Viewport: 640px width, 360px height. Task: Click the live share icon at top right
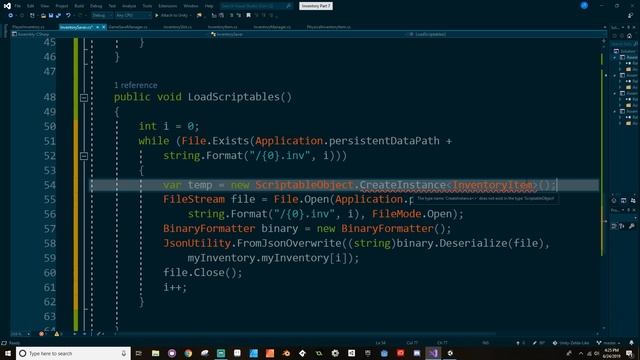(x=631, y=16)
